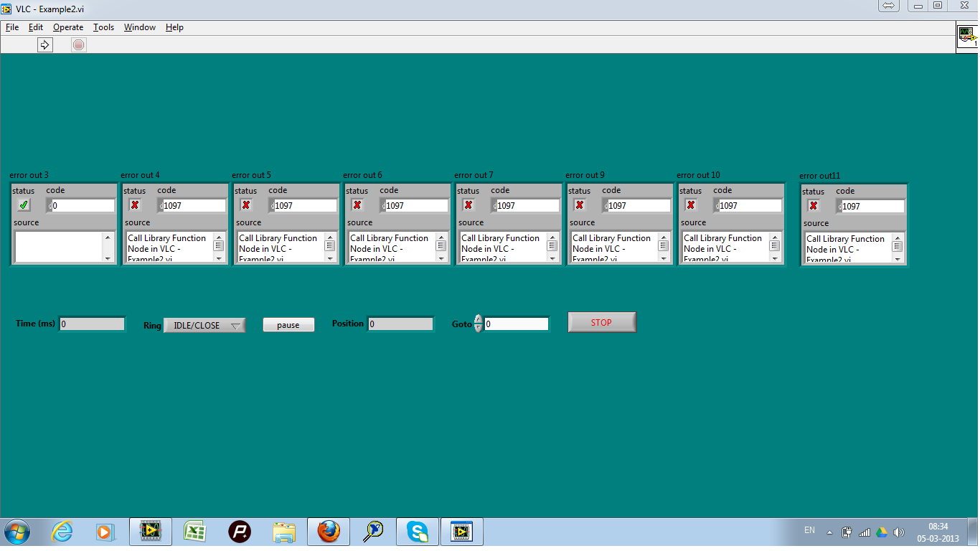Click error out 9 code 1097 field
The image size is (980, 551).
coord(639,206)
